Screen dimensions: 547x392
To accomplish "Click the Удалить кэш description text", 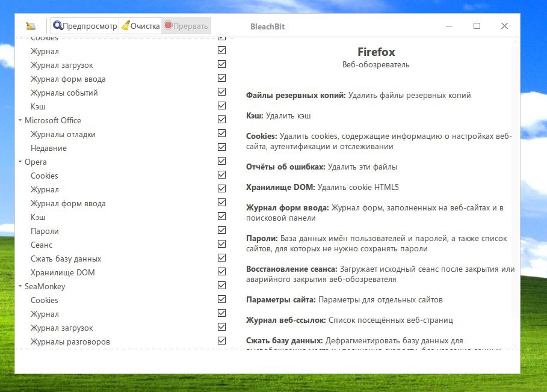I will coord(288,115).
